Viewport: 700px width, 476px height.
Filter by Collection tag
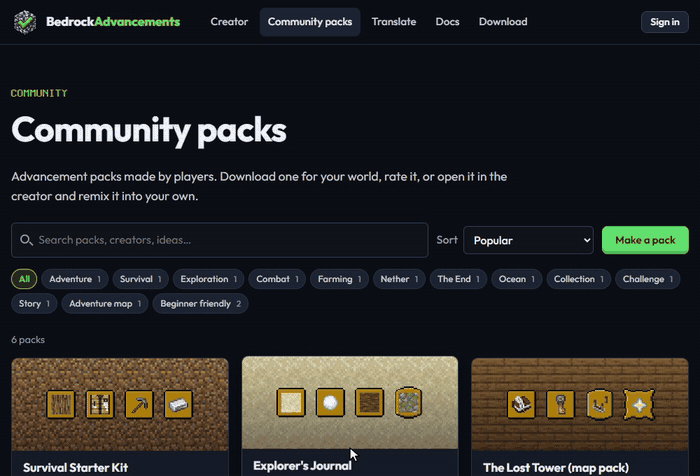(x=579, y=279)
